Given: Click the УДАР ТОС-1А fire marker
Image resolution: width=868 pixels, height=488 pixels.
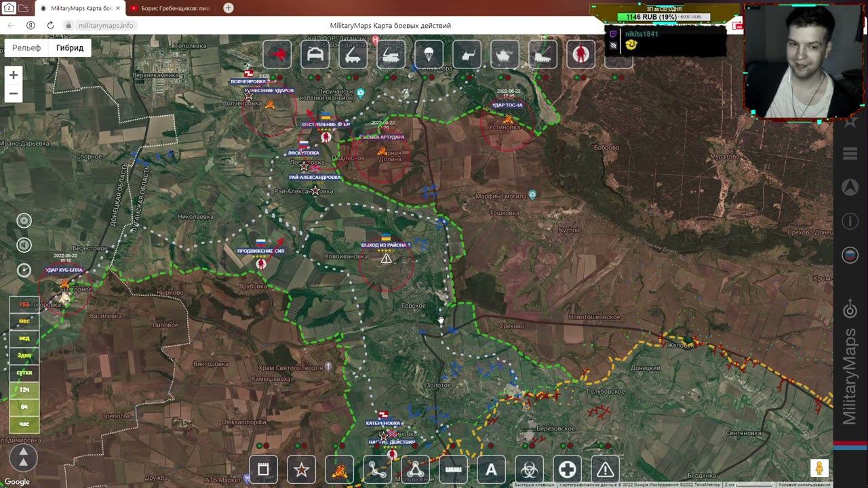Looking at the screenshot, I should tap(507, 119).
